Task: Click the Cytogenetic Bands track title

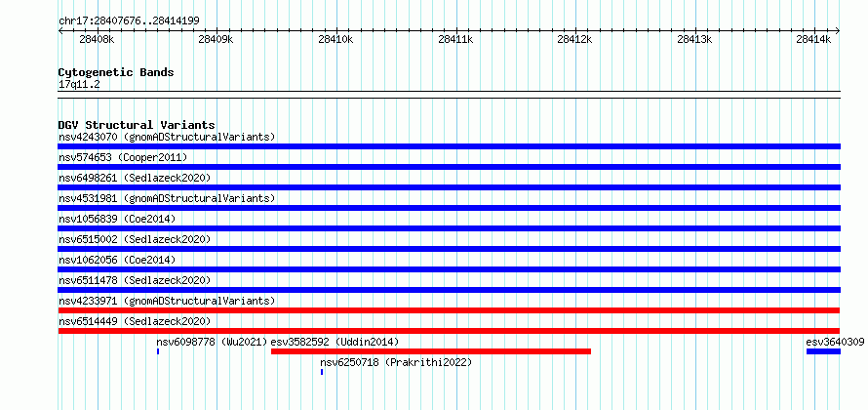Action: [116, 72]
